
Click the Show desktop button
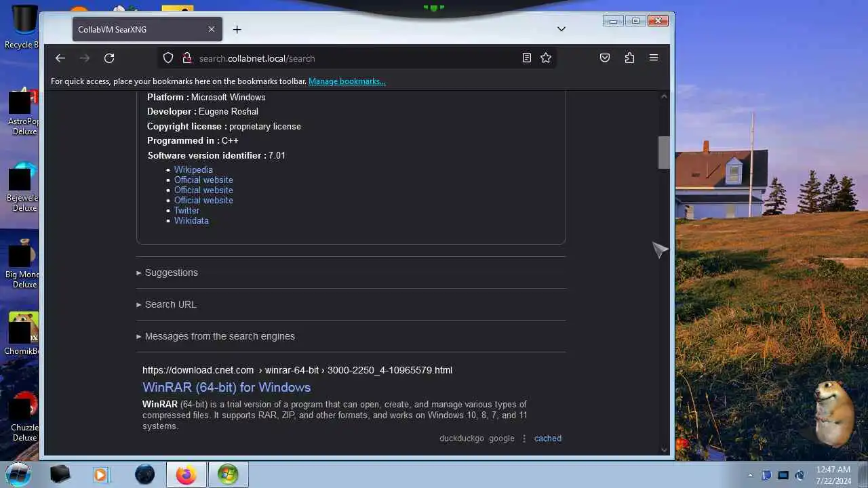coord(863,474)
